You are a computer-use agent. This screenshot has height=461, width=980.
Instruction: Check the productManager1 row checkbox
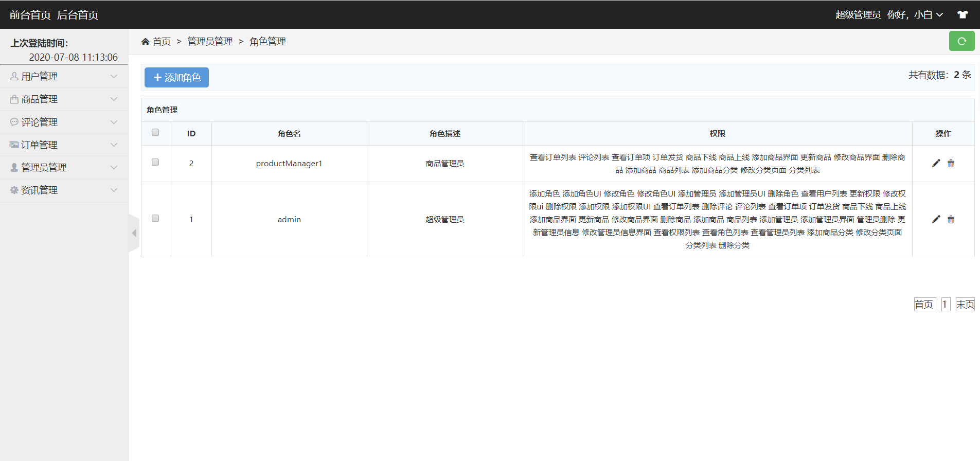pos(155,163)
